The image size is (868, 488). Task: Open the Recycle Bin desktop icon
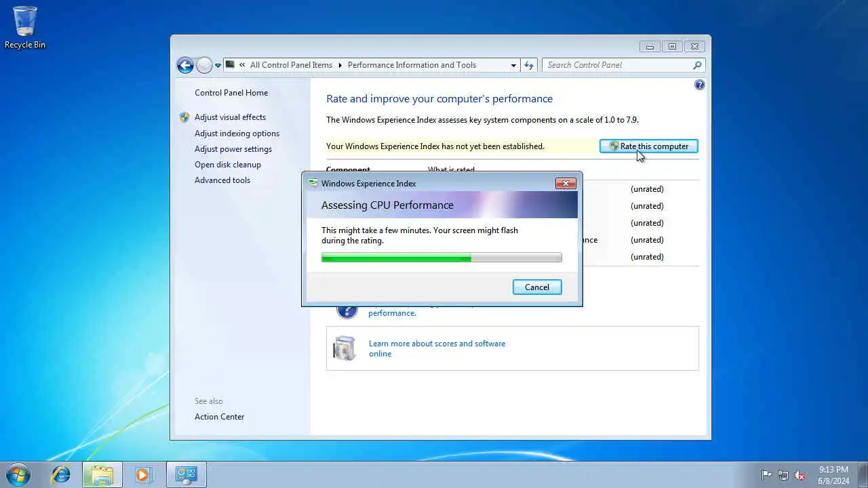pos(25,28)
